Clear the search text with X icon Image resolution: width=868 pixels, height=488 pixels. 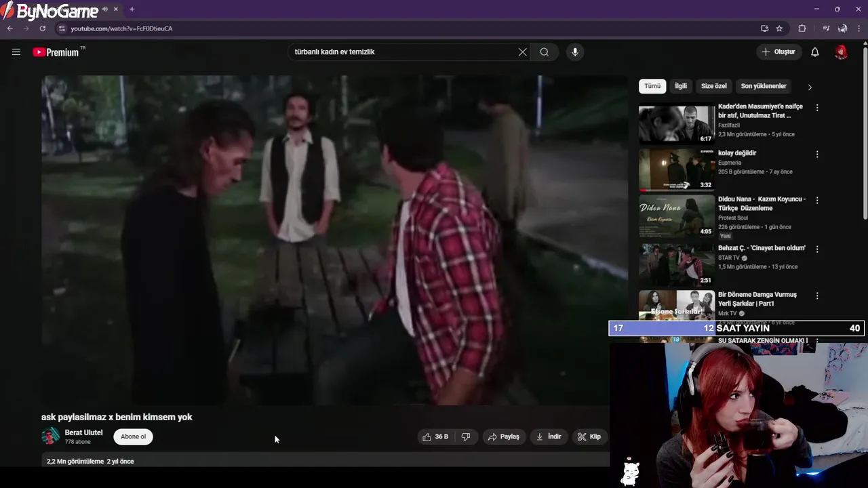tap(523, 52)
